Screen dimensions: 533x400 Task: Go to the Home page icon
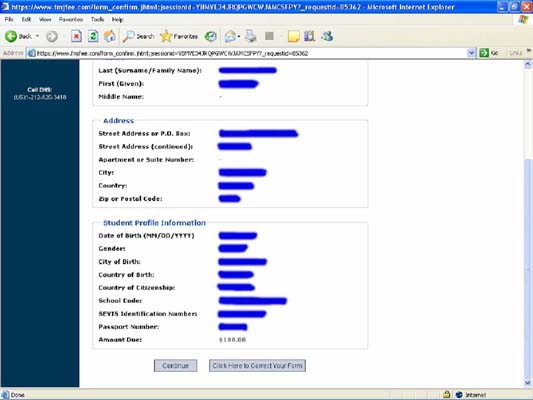(x=109, y=36)
